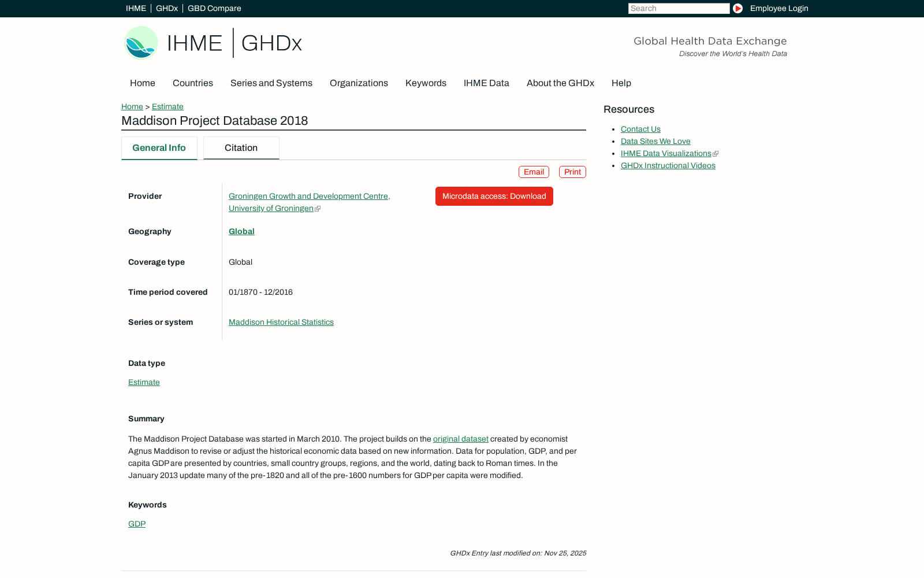Open Organizations menu item

pos(359,83)
